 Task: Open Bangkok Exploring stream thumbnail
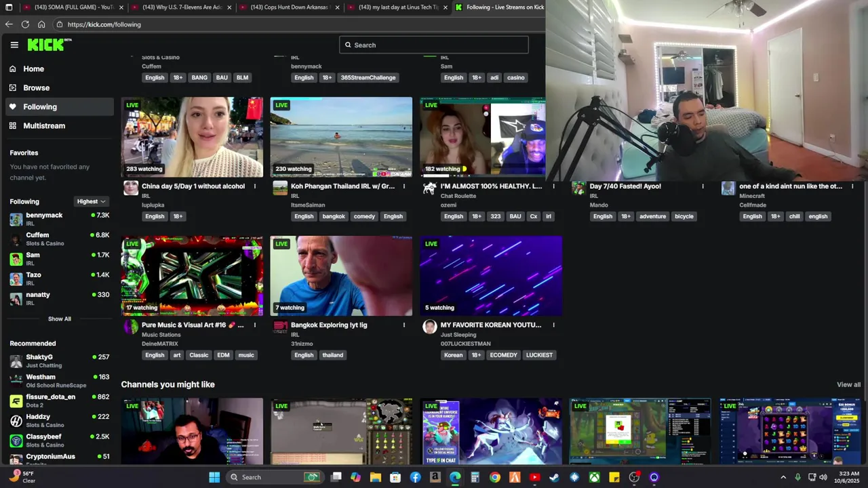341,276
